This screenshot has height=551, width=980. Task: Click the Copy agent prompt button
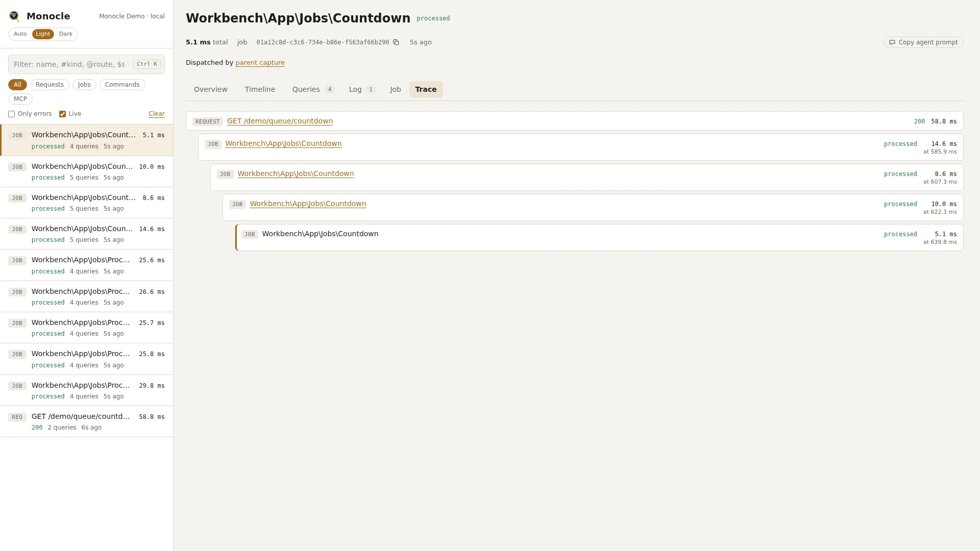click(x=923, y=42)
